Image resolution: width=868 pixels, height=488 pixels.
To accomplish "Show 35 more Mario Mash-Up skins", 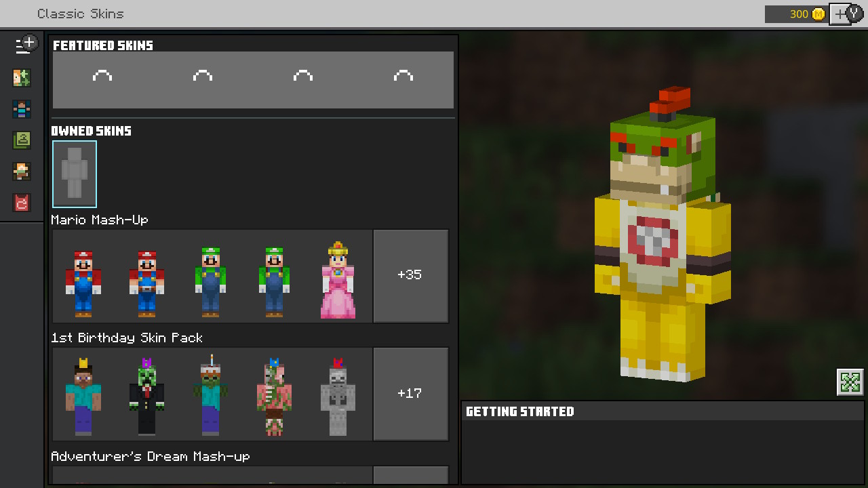I will pos(411,276).
